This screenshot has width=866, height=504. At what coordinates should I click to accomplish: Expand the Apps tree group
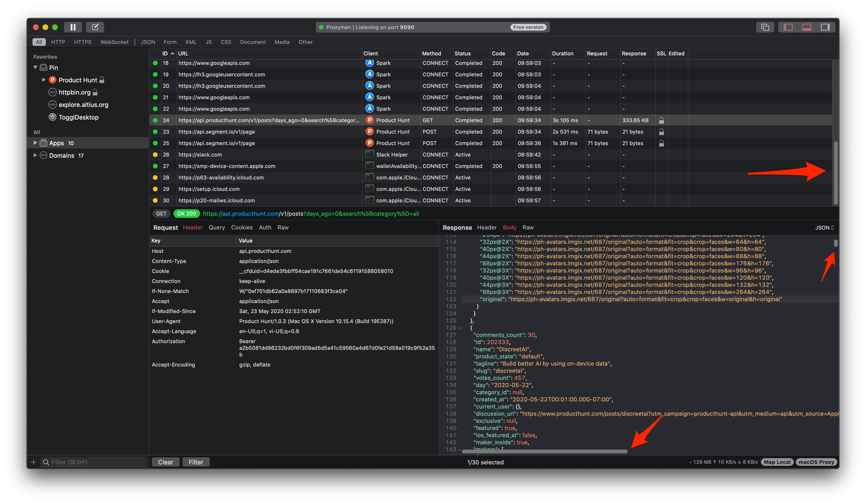coord(35,143)
